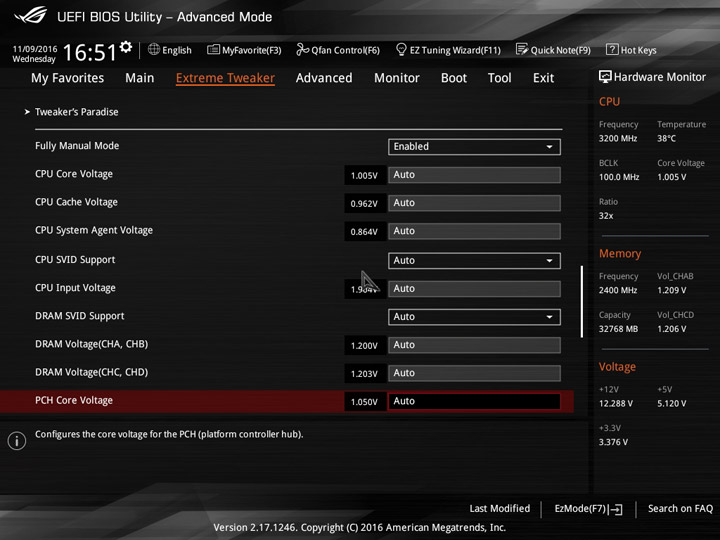Click 12.288 V voltage value
Screen dimensions: 720x540
pyautogui.click(x=616, y=403)
